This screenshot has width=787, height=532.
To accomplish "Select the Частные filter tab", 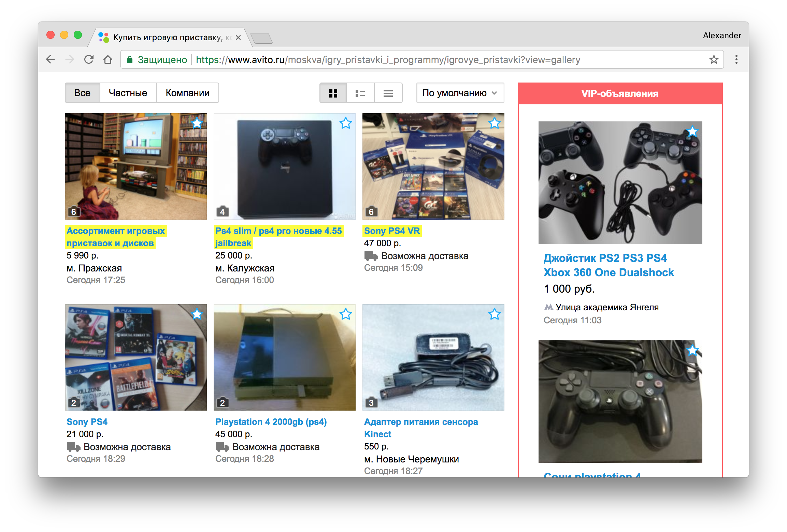I will [x=128, y=93].
